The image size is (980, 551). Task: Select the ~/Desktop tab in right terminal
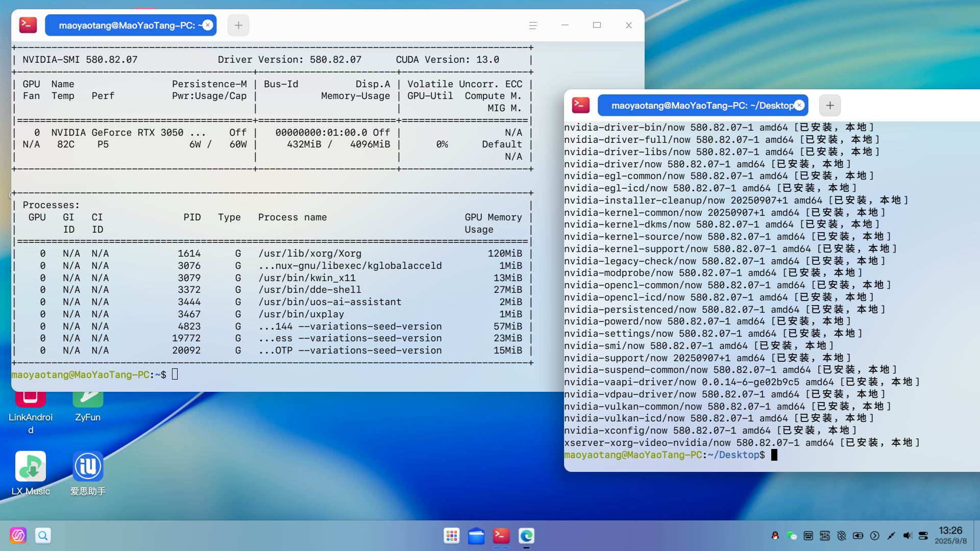703,105
